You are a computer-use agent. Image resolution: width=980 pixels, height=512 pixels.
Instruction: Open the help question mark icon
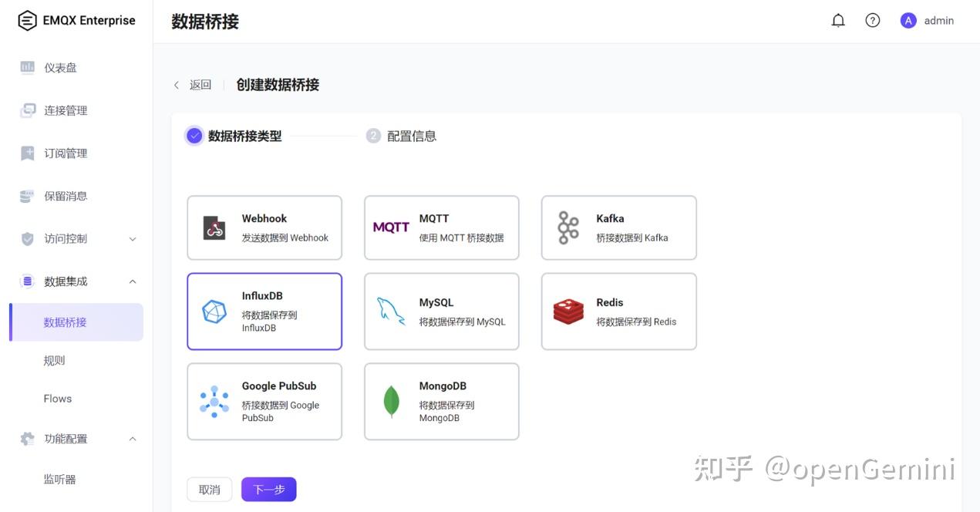click(x=872, y=21)
